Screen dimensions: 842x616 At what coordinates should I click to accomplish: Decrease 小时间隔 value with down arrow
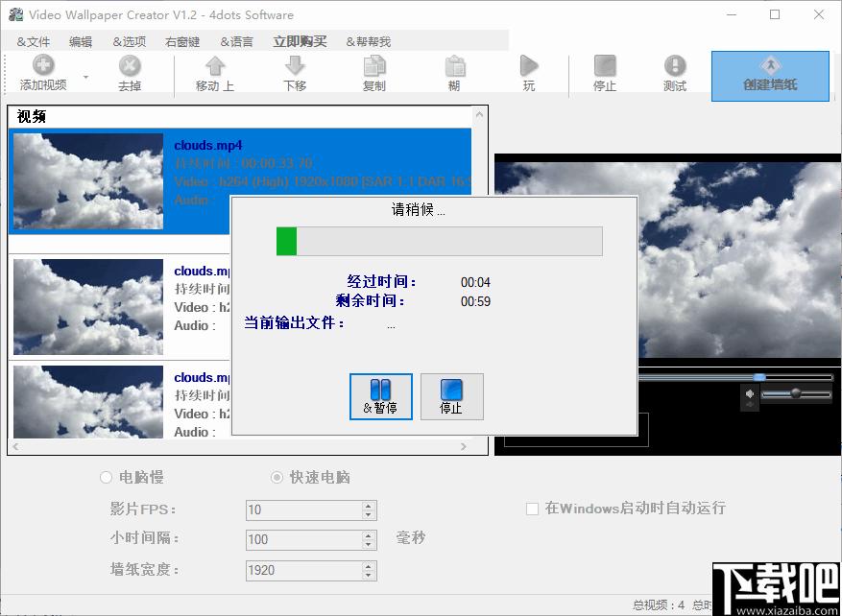click(x=369, y=545)
